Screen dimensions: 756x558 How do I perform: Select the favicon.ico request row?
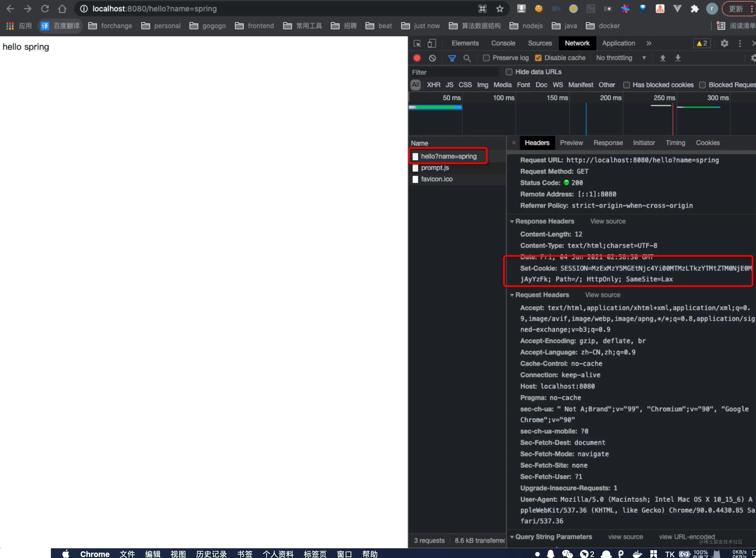457,179
